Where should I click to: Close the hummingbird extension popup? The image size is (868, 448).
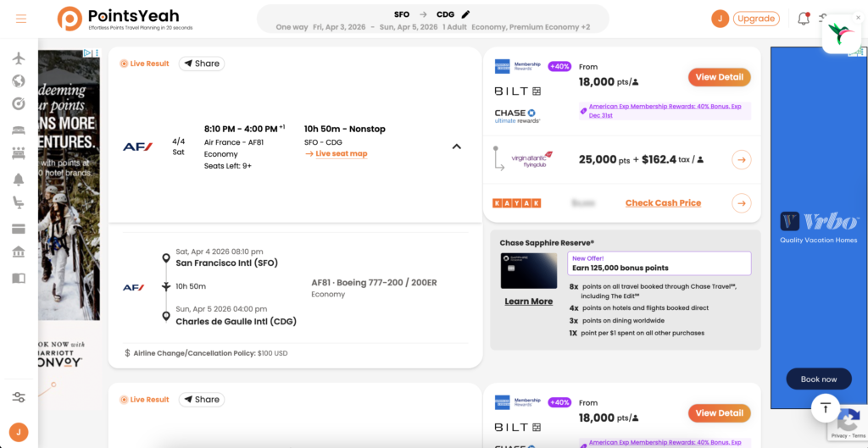tap(858, 18)
